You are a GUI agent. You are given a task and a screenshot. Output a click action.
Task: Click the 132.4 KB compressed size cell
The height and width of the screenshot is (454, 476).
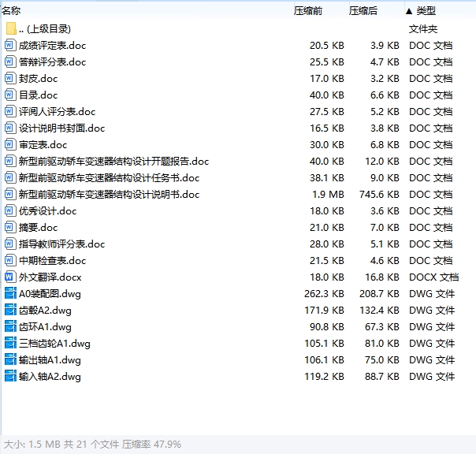point(379,311)
